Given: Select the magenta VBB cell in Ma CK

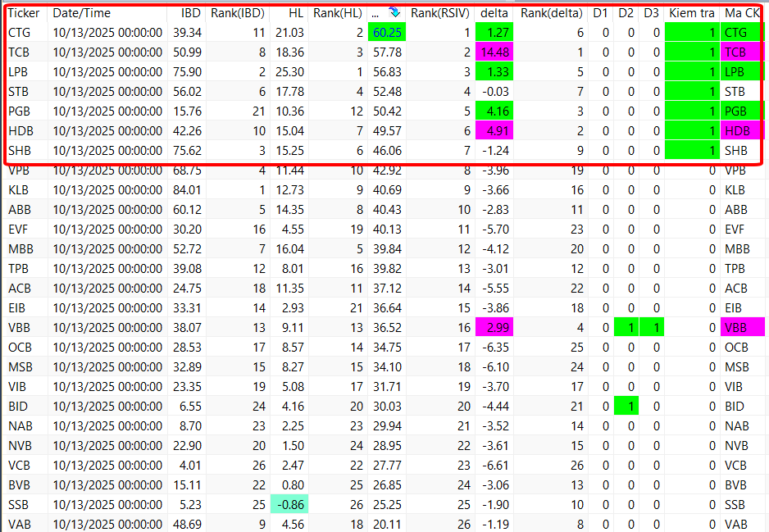Looking at the screenshot, I should [742, 327].
